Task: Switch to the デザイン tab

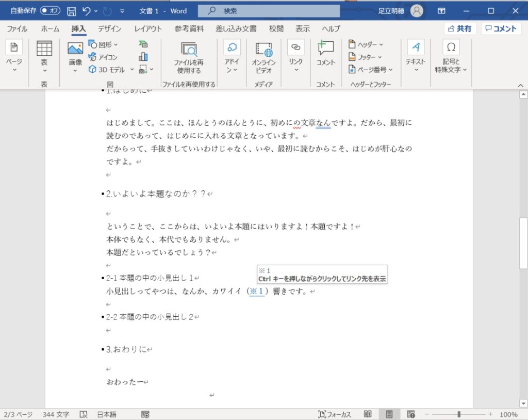Action: [x=109, y=29]
